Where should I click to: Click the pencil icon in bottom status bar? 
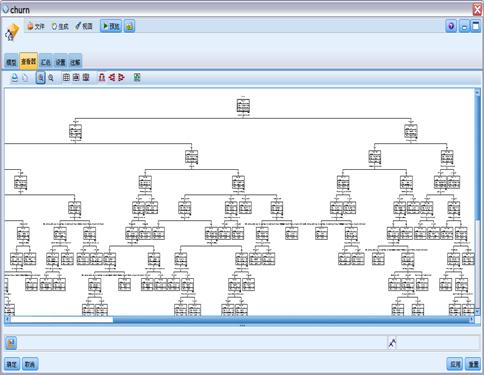(x=392, y=343)
